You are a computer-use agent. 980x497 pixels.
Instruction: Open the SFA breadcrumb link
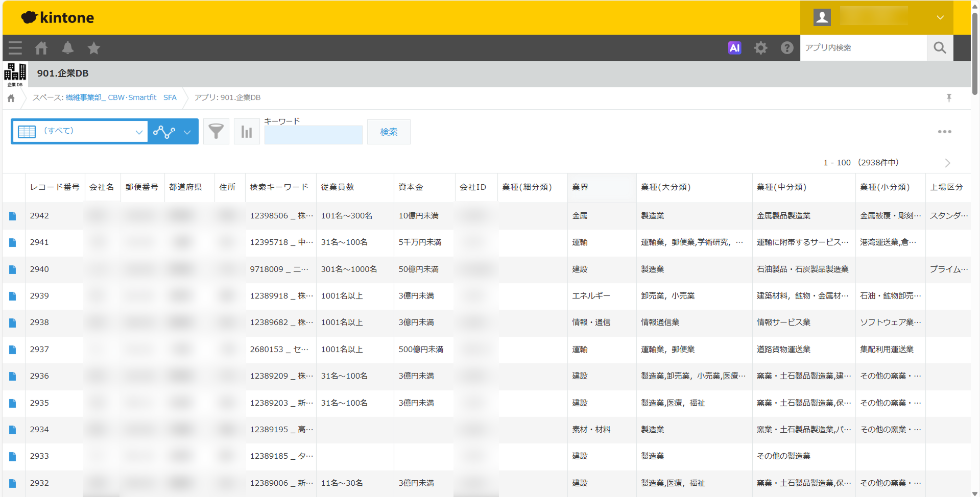170,97
